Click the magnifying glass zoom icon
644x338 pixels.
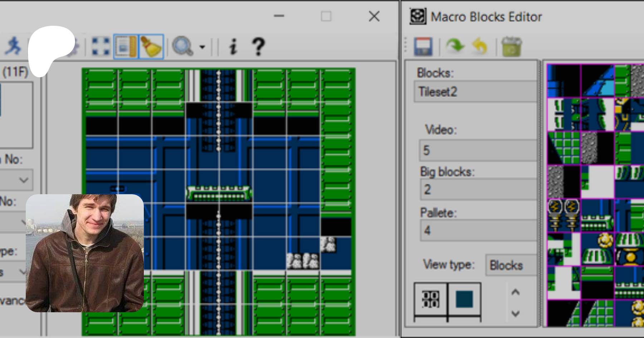(x=182, y=46)
